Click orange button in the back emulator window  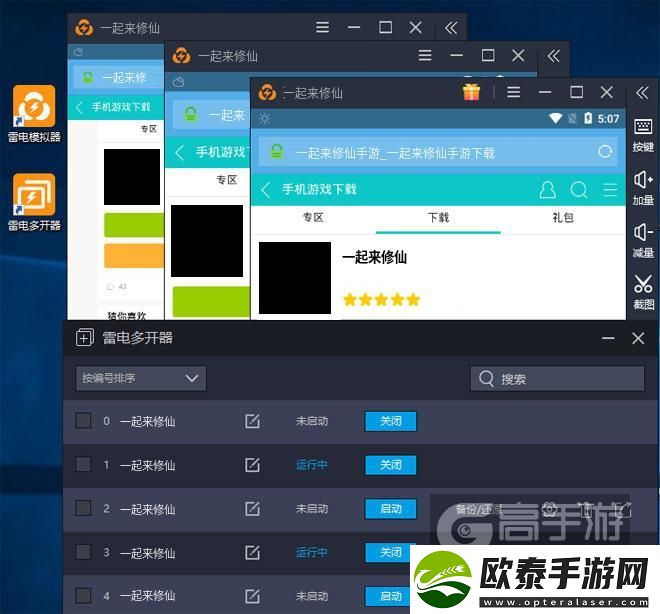pyautogui.click(x=134, y=255)
